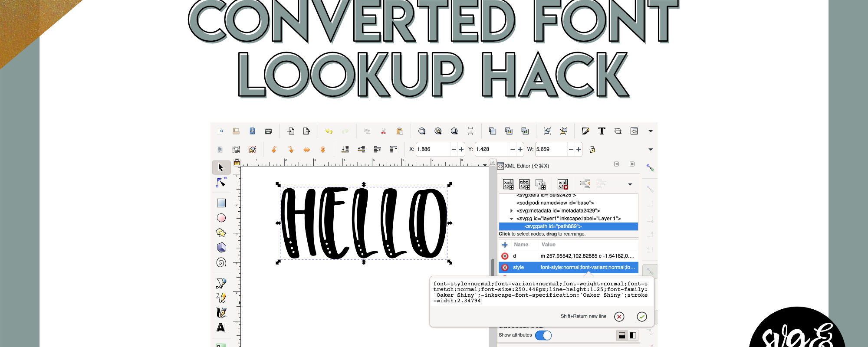Image resolution: width=868 pixels, height=347 pixels.
Task: Group the selected objects
Action: (547, 131)
